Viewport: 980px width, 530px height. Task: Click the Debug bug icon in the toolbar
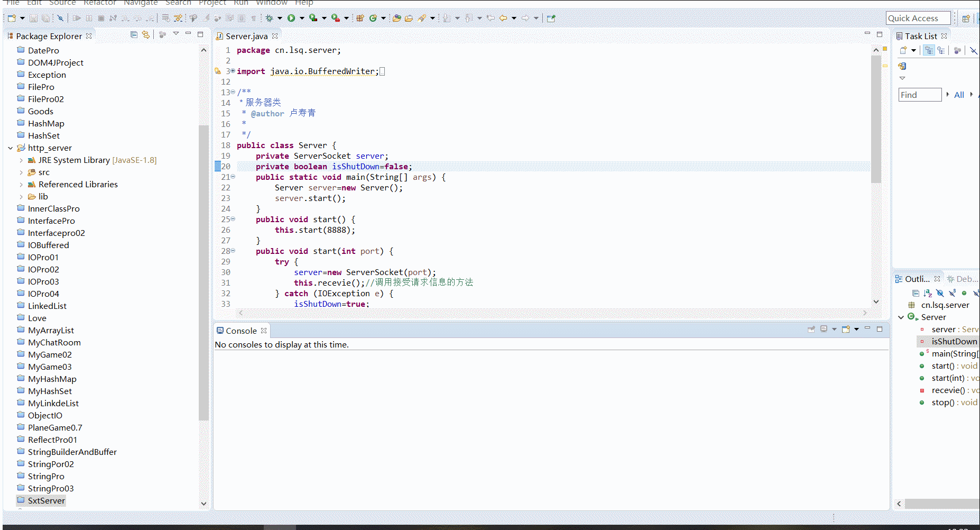click(270, 18)
